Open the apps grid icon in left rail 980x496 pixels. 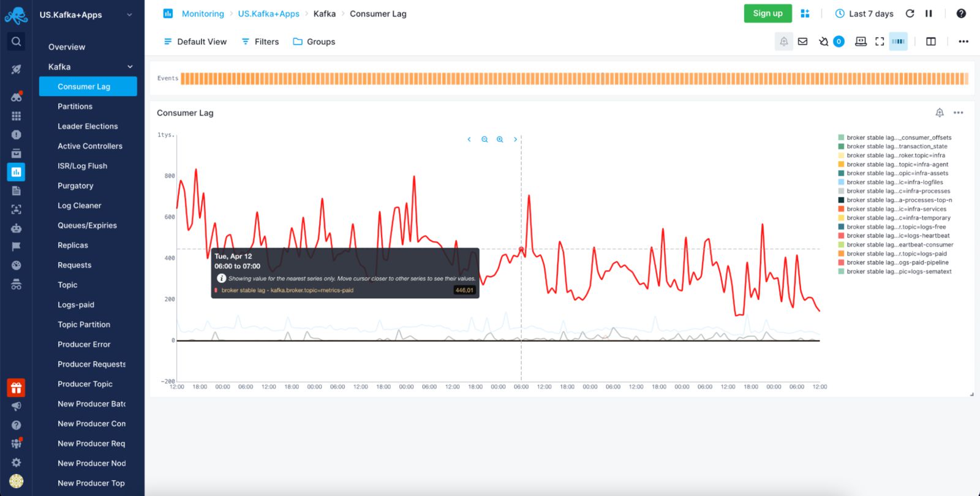[x=17, y=116]
